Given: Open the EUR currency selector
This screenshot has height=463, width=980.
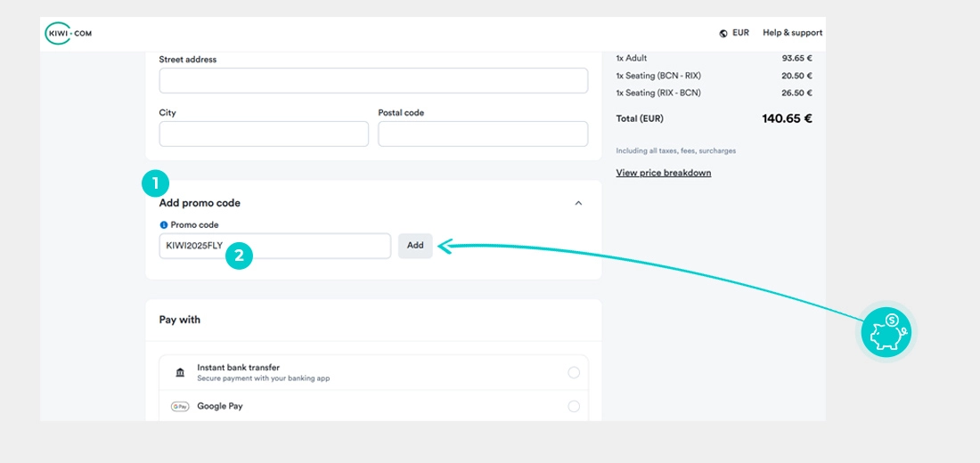Looking at the screenshot, I should click(740, 33).
